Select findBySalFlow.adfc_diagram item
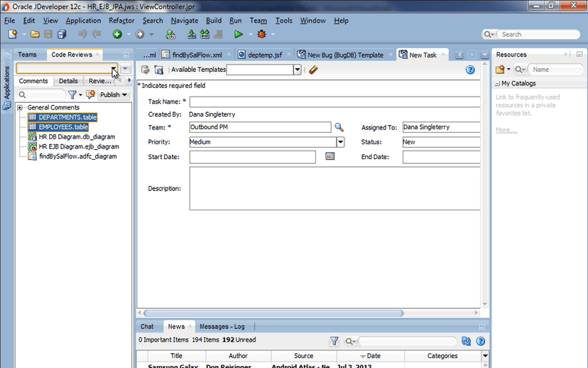The image size is (588, 368). click(x=77, y=156)
